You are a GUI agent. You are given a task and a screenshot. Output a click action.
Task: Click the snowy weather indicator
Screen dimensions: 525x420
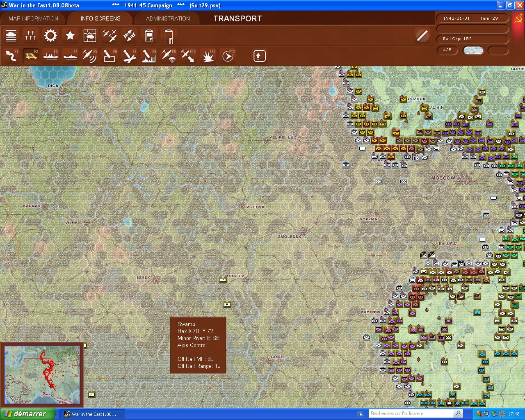click(x=473, y=50)
